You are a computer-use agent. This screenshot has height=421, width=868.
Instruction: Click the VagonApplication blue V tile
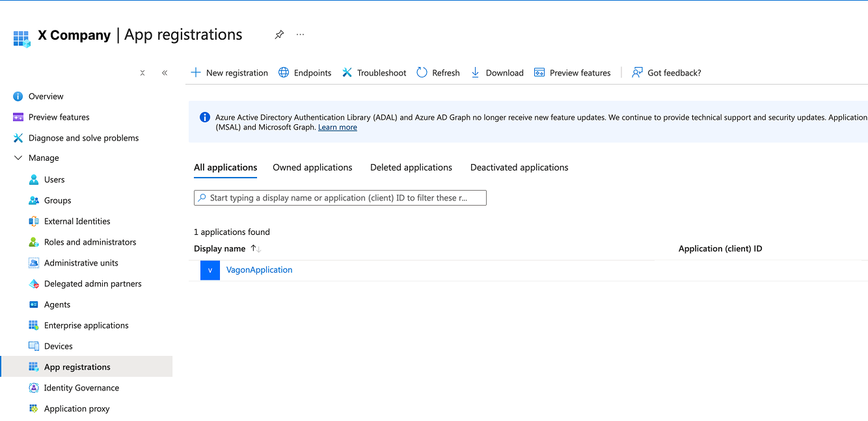pyautogui.click(x=210, y=270)
